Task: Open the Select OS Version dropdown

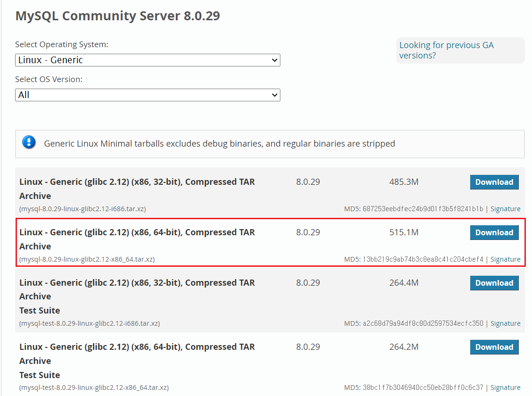Action: point(147,95)
